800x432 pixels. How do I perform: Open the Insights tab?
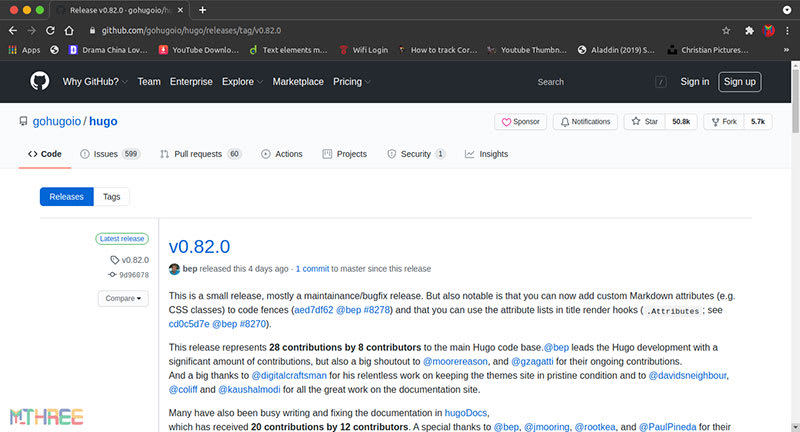(x=486, y=154)
